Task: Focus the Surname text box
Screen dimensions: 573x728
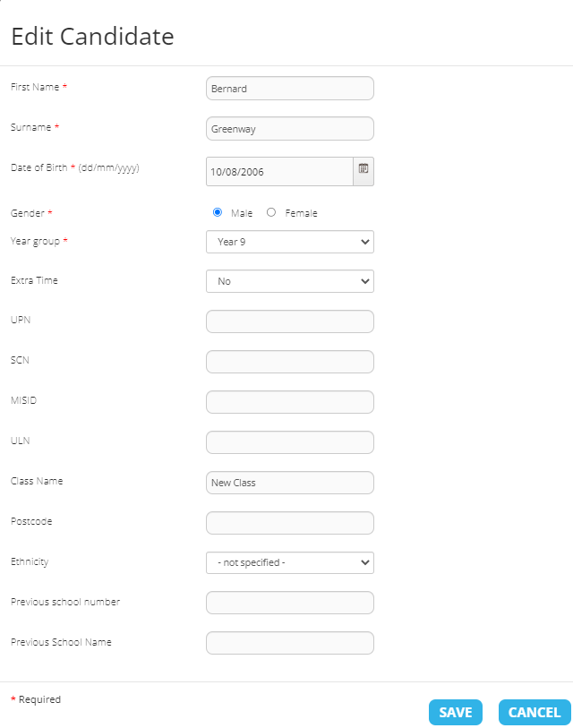Action: click(289, 129)
